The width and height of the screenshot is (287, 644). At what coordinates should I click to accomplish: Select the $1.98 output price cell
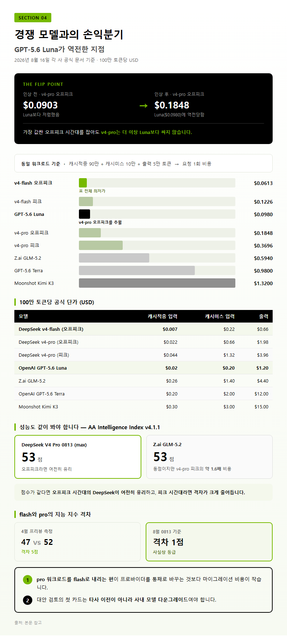(x=263, y=342)
